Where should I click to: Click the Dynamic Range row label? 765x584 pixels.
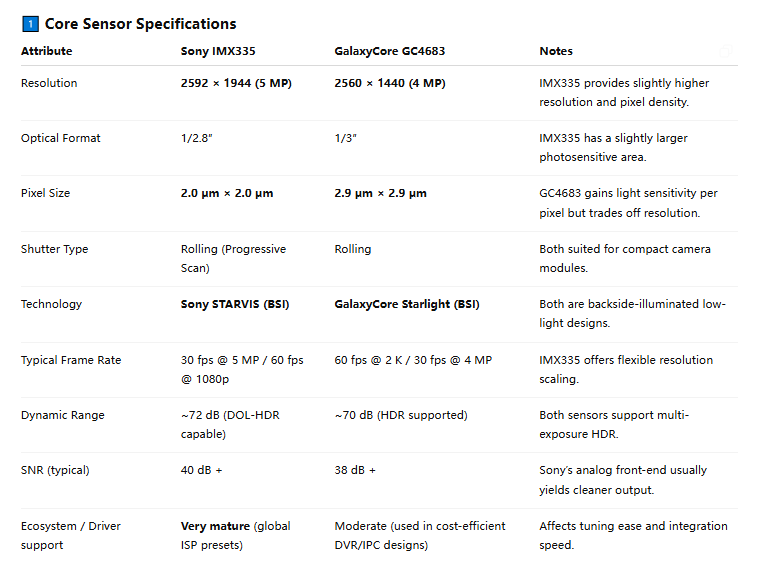click(x=62, y=415)
